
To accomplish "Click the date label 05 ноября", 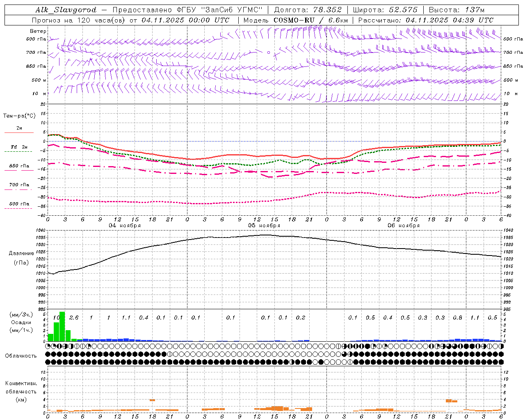I will pos(264,226).
